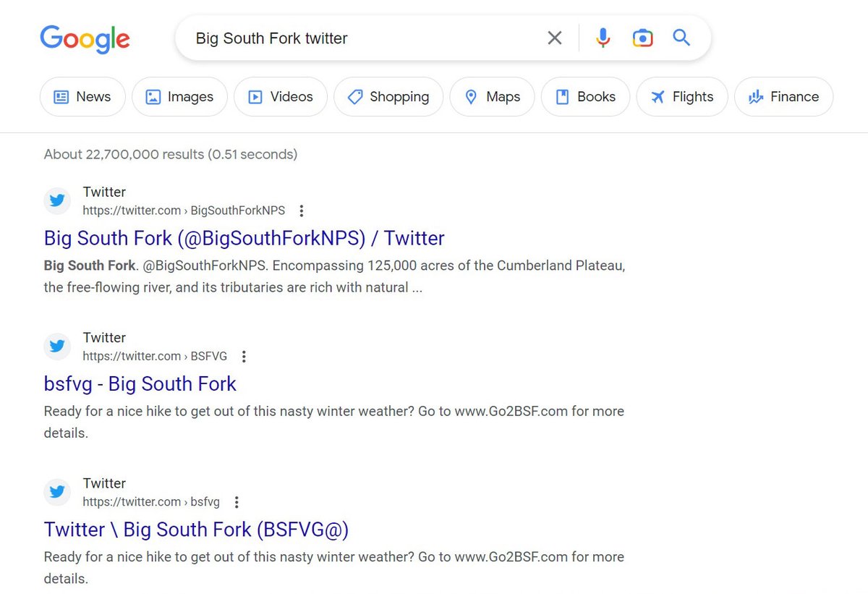
Task: Click Twitter favicon of twitter.com › BSFVG result
Action: pos(57,346)
